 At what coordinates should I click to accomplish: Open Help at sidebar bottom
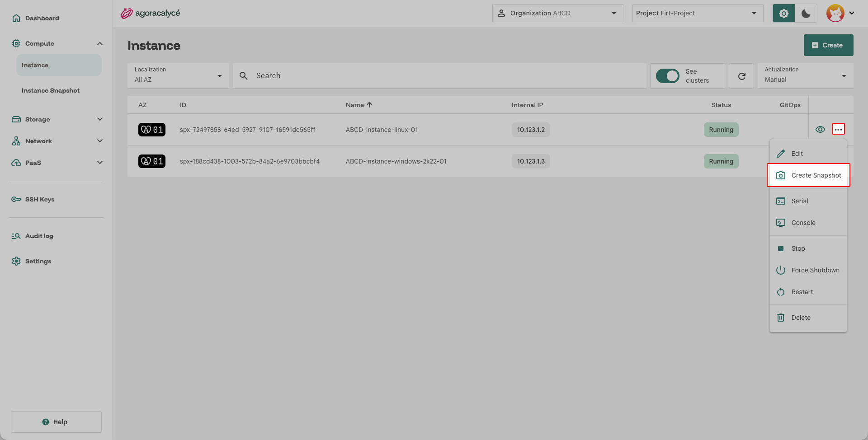(x=56, y=422)
